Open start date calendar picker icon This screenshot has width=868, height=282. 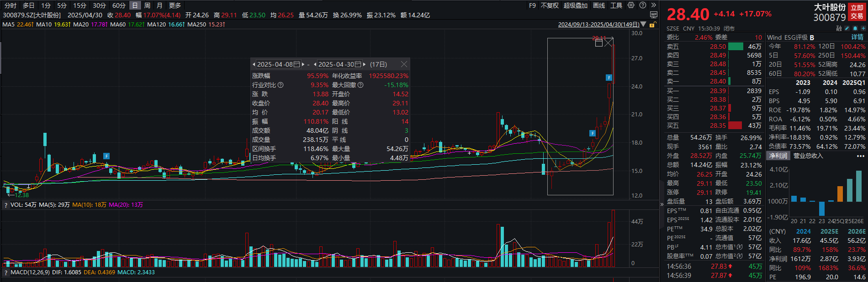[297, 64]
